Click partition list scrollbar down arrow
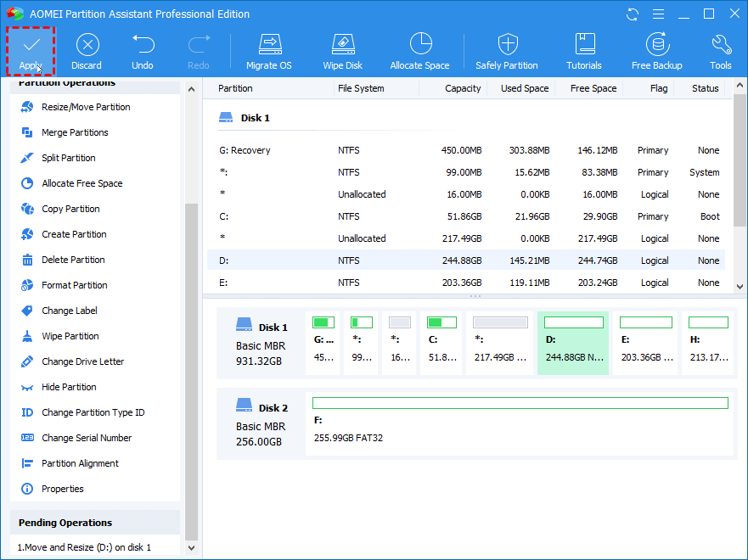 740,287
